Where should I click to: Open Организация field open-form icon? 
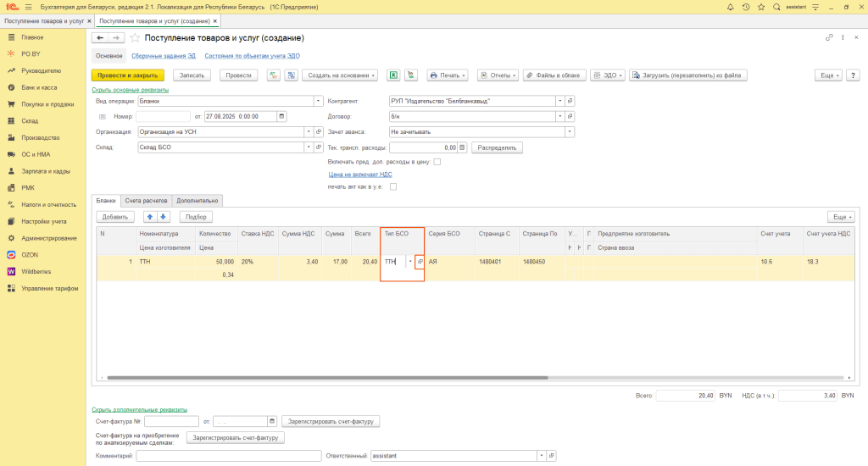tap(319, 131)
